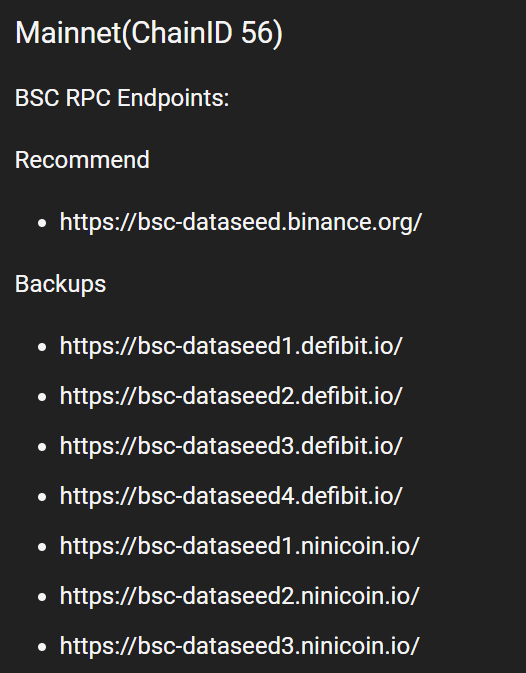Open the bsc-dataseed.binance.org recommended endpoint link
Viewport: 526px width, 673px height.
pos(241,222)
